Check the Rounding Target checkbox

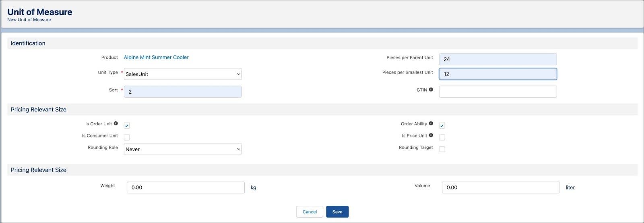click(442, 149)
